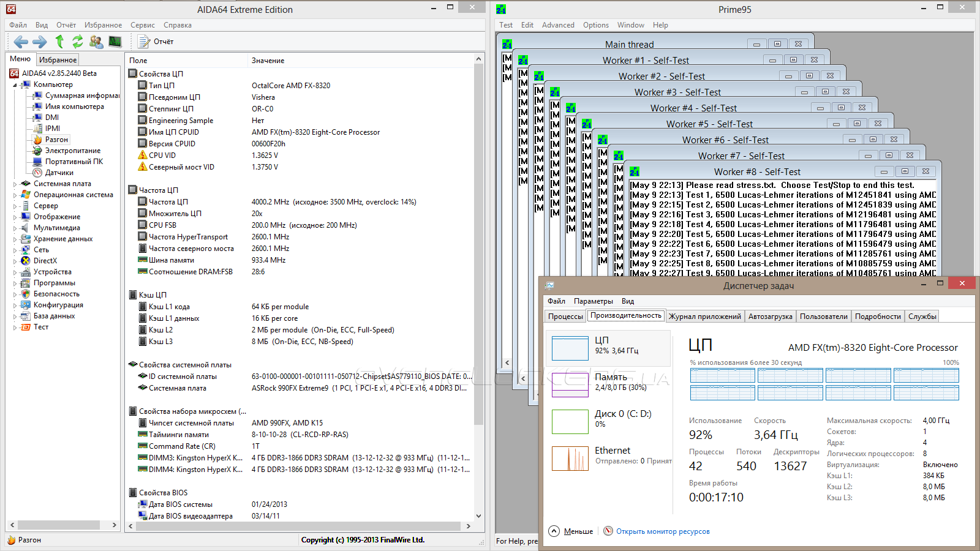The image size is (980, 551).
Task: Open the Сервис menu in AIDA64
Action: point(142,25)
